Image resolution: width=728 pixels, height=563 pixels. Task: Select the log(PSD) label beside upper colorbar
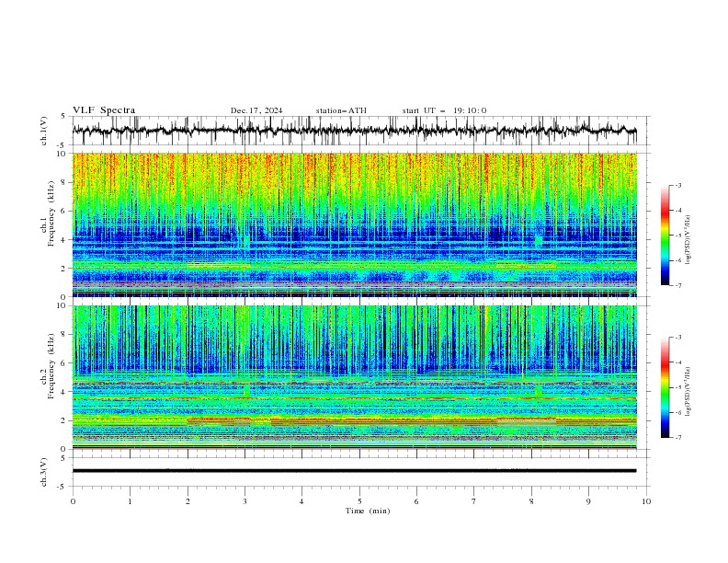688,240
